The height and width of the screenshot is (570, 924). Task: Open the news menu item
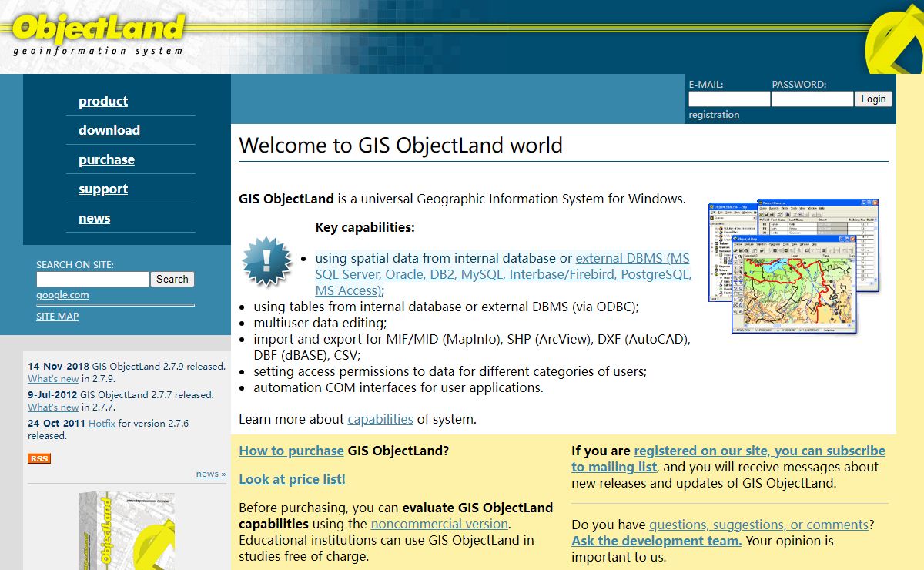click(94, 218)
